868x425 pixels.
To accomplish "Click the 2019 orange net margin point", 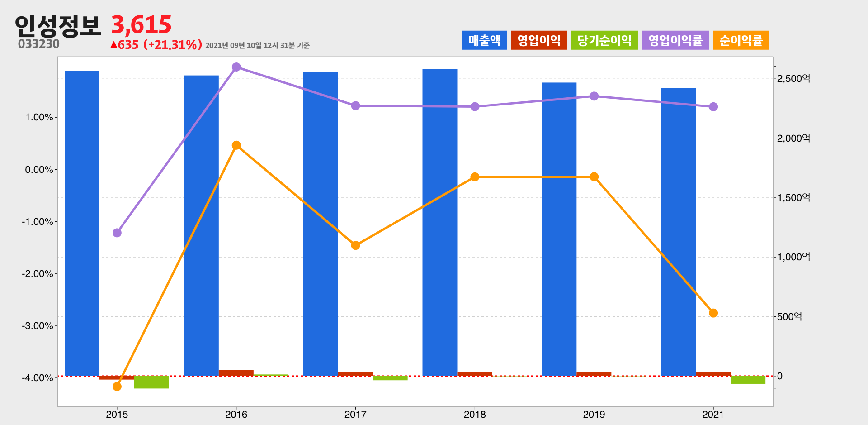I will 594,177.
